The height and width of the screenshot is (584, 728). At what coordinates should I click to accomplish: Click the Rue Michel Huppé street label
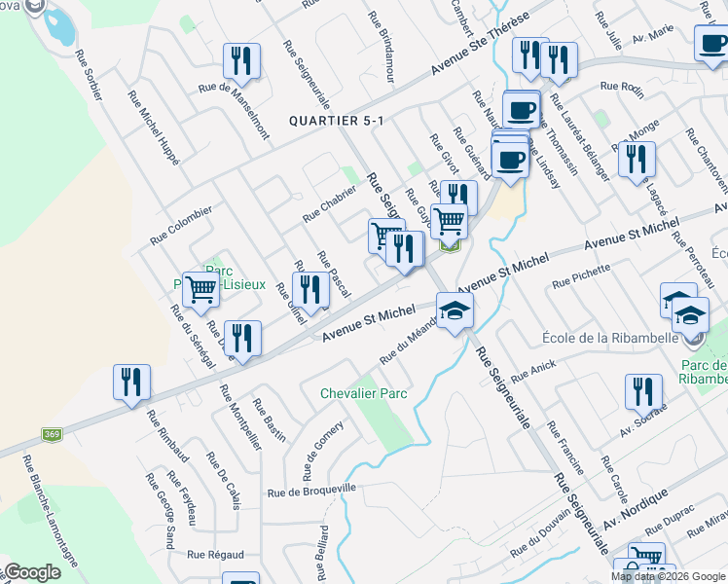(x=154, y=128)
